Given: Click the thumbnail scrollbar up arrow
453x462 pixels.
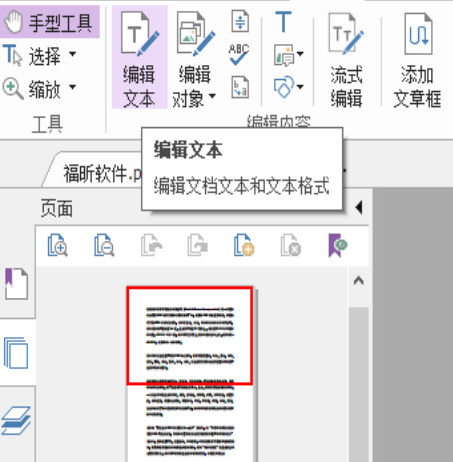Looking at the screenshot, I should tap(359, 281).
